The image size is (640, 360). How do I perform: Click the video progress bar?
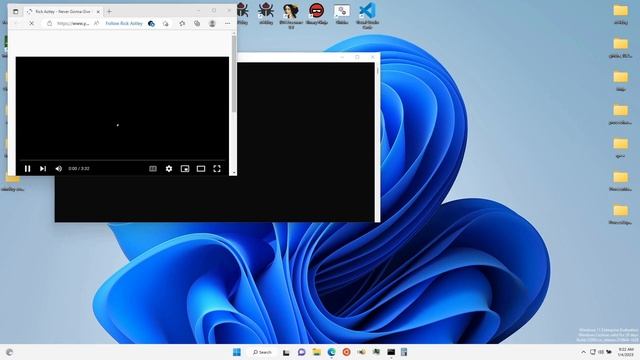(122, 160)
